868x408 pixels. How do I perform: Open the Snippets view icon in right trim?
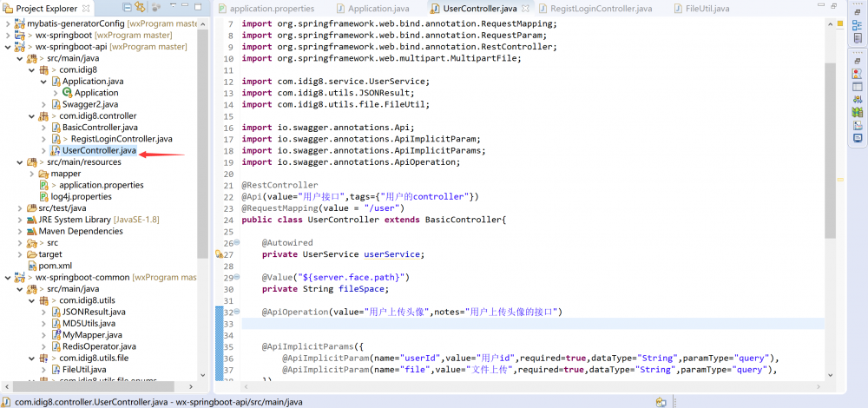click(857, 125)
